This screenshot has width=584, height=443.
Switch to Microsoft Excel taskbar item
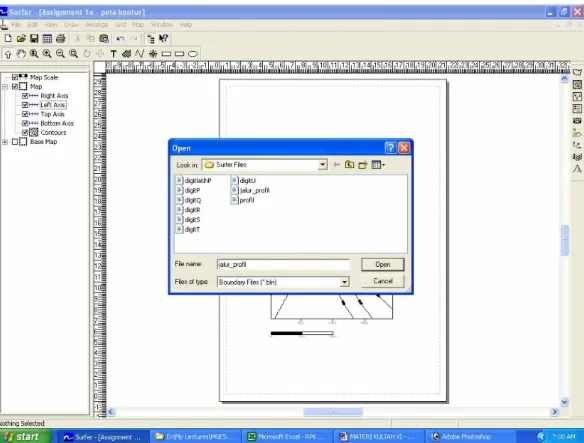coord(286,437)
